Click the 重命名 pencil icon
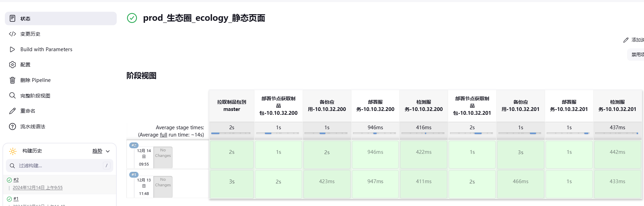 12,111
